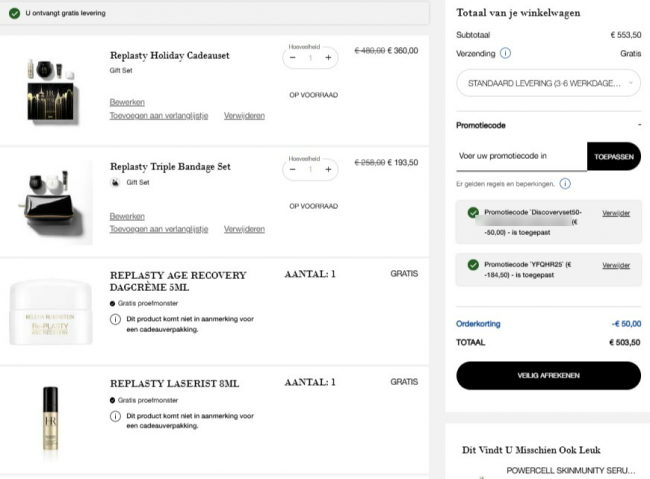650x479 pixels.
Task: Open info icon next to regels en beperkingen
Action: (x=565, y=184)
